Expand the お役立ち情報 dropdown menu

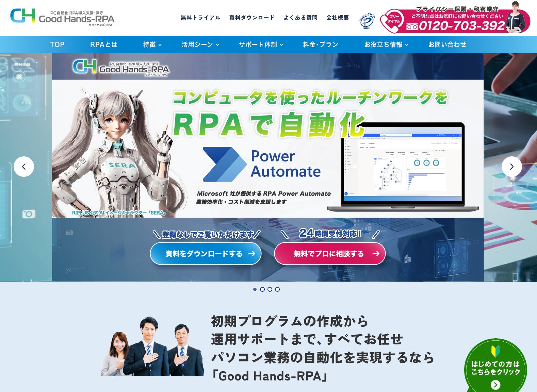click(386, 45)
